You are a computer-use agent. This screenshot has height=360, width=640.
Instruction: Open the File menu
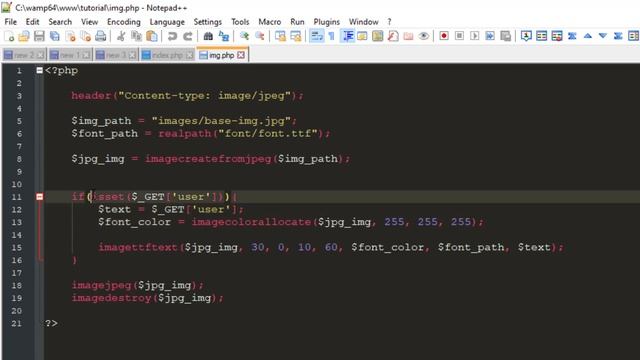pos(11,22)
